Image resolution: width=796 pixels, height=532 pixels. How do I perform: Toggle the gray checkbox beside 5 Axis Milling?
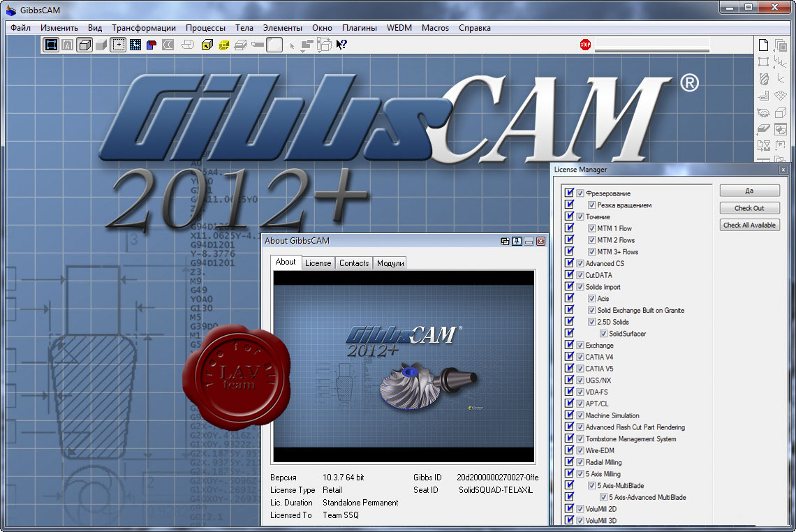(x=580, y=473)
